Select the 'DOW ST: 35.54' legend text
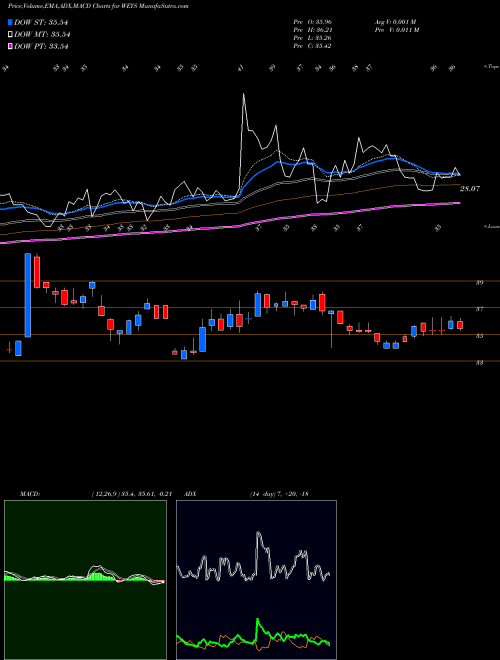The width and height of the screenshot is (500, 660). pyautogui.click(x=41, y=22)
